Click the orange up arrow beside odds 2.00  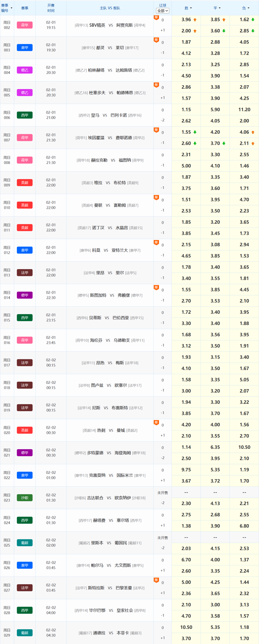point(195,31)
